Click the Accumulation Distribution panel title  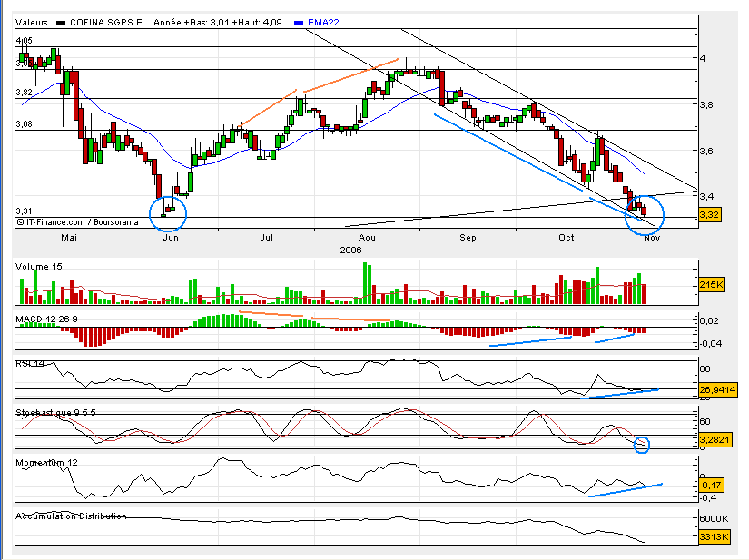click(x=71, y=516)
